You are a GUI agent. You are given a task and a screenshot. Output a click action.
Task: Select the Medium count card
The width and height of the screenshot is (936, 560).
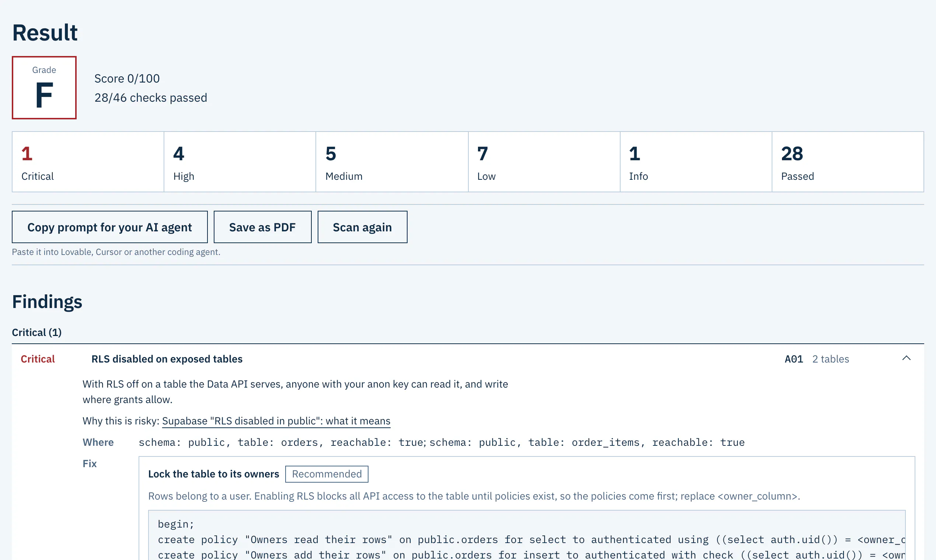click(392, 162)
